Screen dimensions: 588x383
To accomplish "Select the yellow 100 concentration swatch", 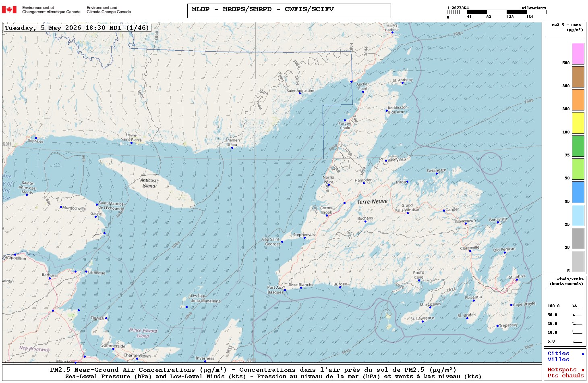I will (578, 123).
